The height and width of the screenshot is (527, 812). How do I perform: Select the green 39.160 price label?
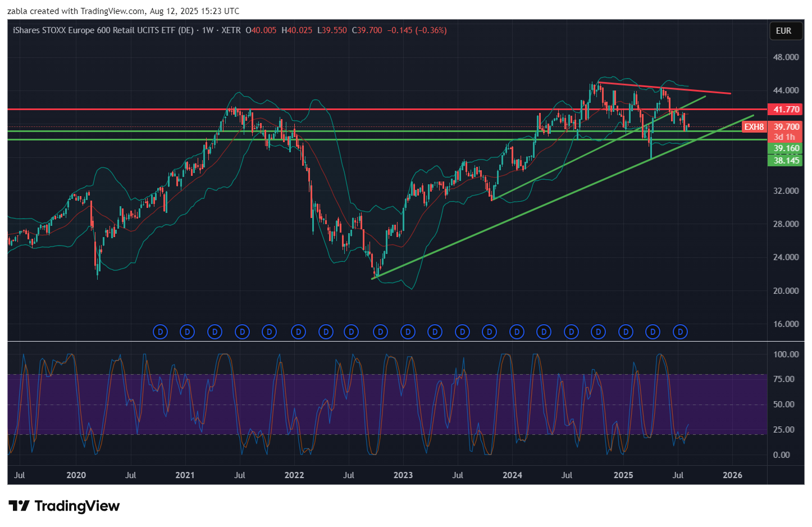[x=786, y=149]
